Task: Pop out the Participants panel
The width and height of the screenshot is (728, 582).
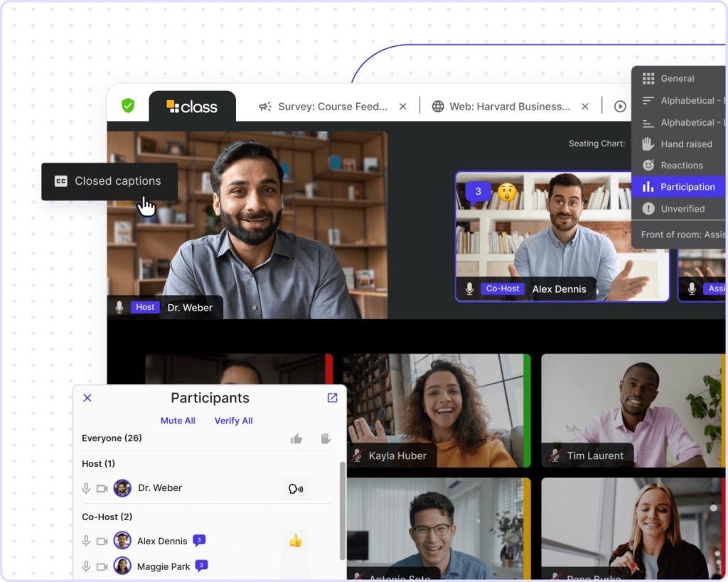Action: click(332, 398)
